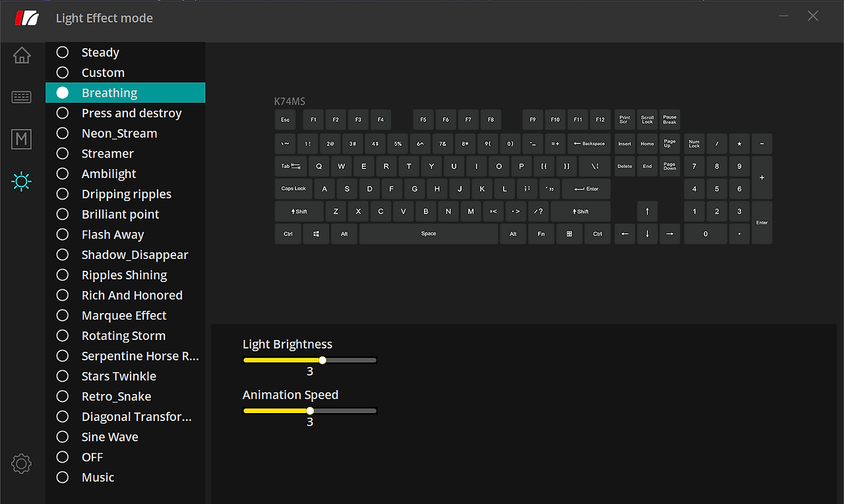Image resolution: width=844 pixels, height=504 pixels.
Task: Click the numpad plus key
Action: [x=762, y=178]
